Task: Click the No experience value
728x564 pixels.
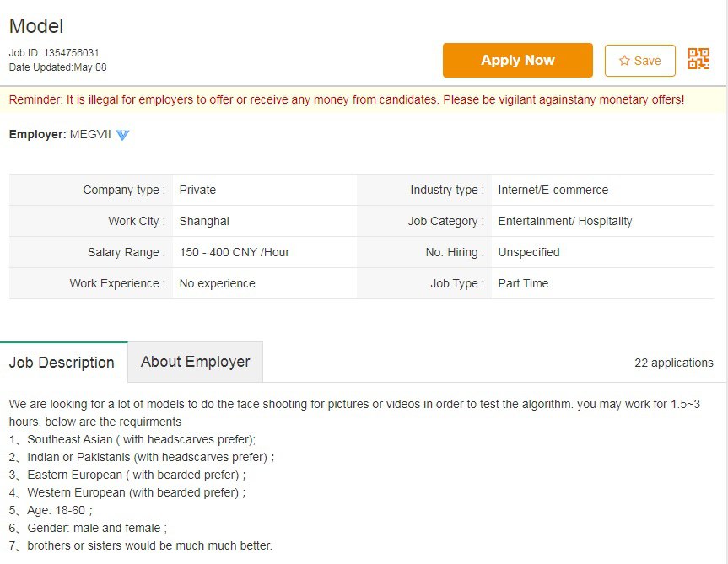Action: click(x=218, y=283)
